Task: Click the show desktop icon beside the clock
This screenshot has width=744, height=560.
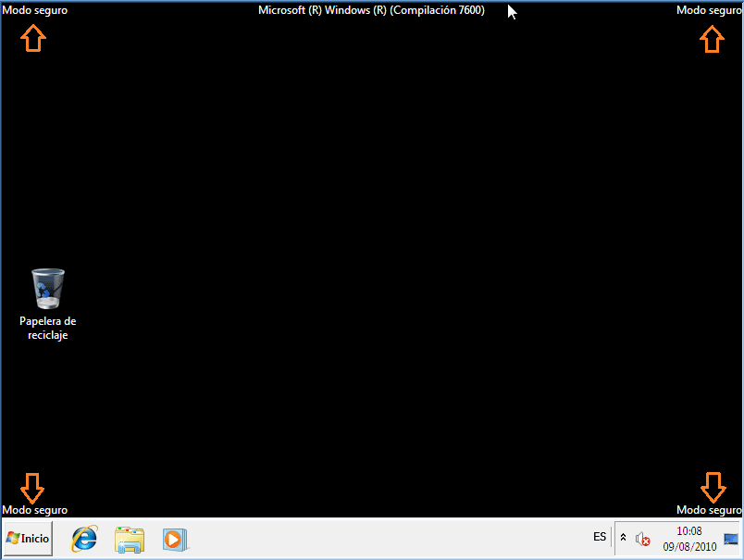Action: coord(731,538)
